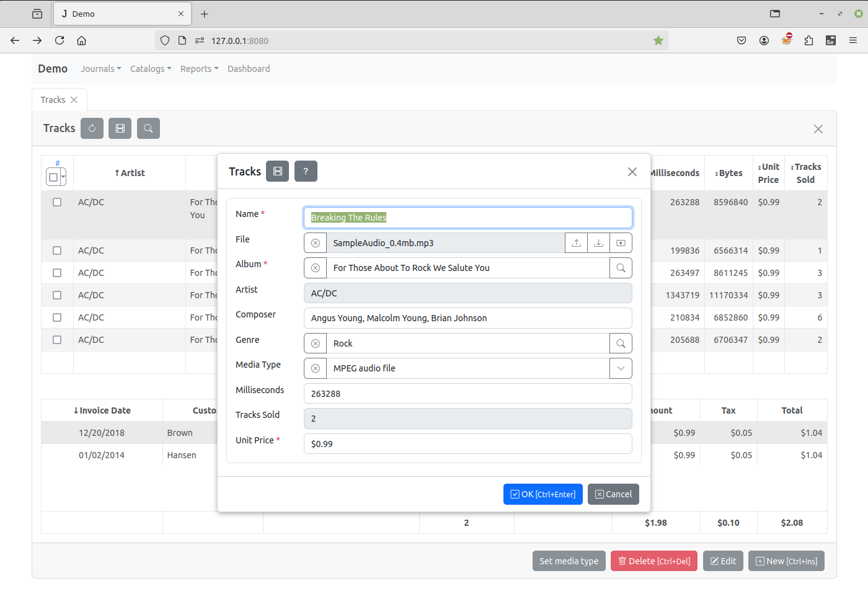Click the refresh button beside the Tracks panel title
Screen dimensions: 868x612
click(x=92, y=128)
